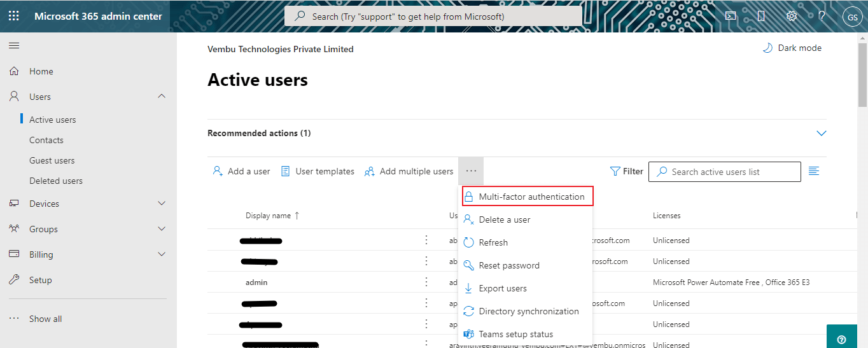Click Vembu Technologies Private Limited text

click(x=281, y=49)
